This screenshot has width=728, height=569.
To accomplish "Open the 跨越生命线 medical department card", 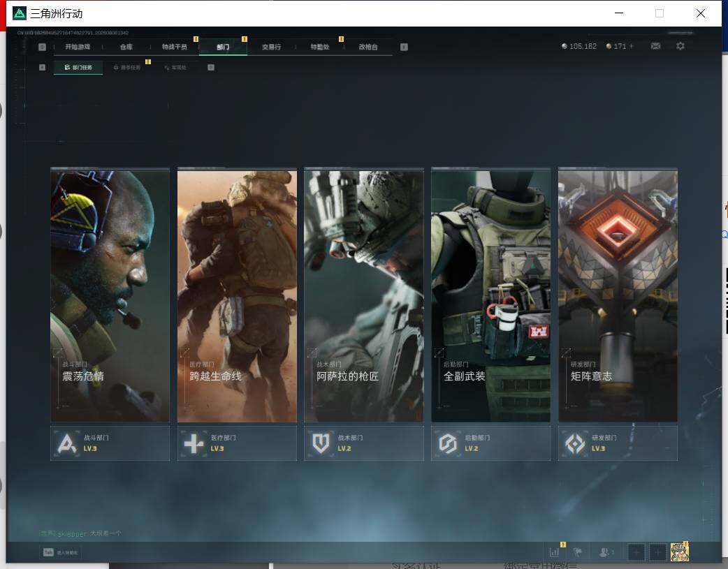I will point(237,295).
